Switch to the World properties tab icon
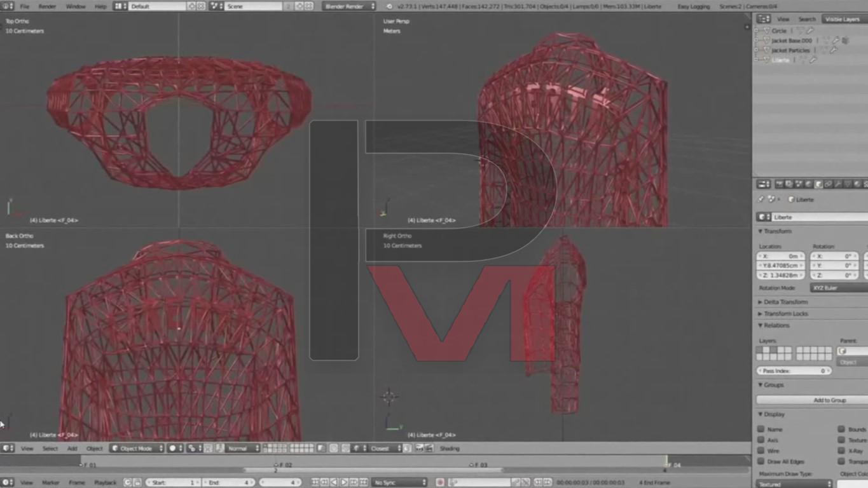This screenshot has height=488, width=868. coord(808,184)
